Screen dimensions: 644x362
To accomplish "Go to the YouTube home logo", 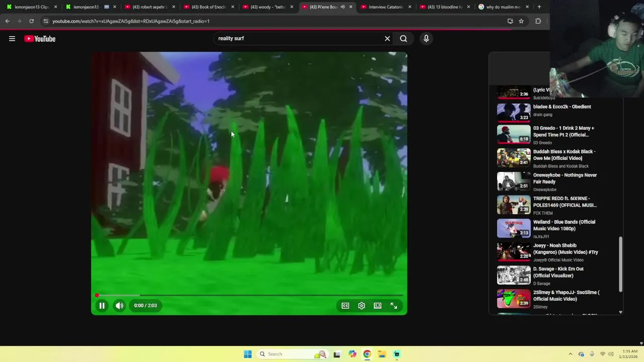I will click(40, 39).
